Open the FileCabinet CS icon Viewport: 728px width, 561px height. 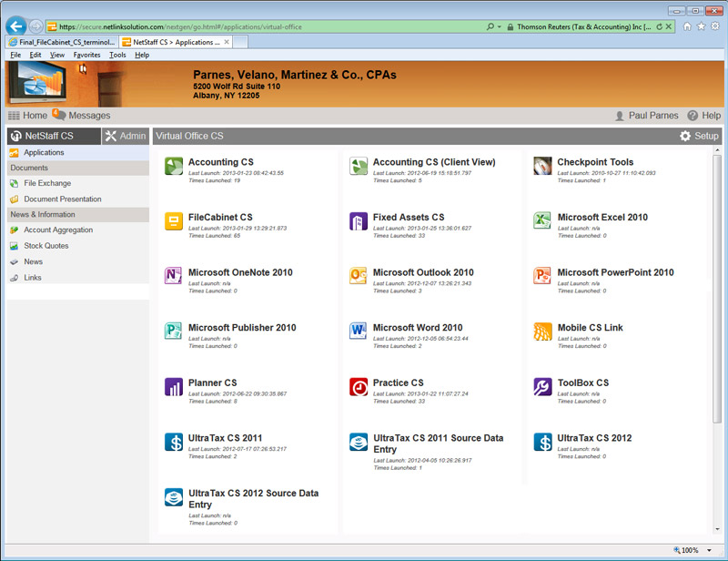click(x=174, y=221)
